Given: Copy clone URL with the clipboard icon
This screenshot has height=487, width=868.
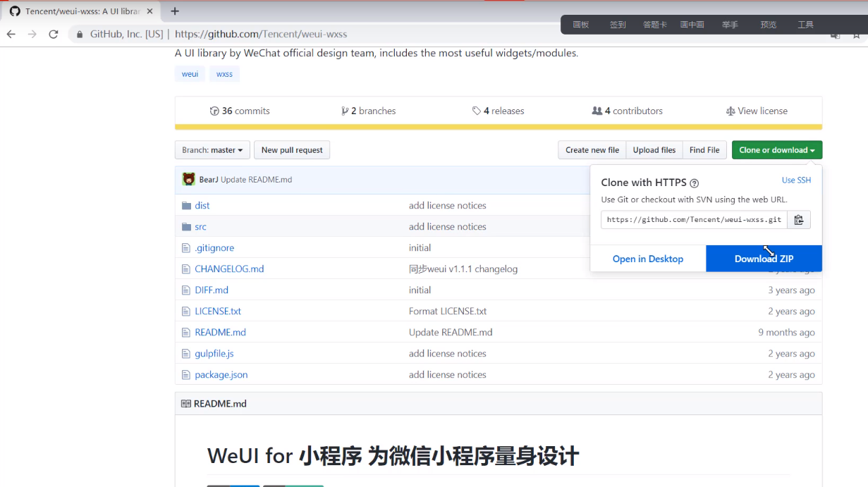Looking at the screenshot, I should click(x=799, y=220).
